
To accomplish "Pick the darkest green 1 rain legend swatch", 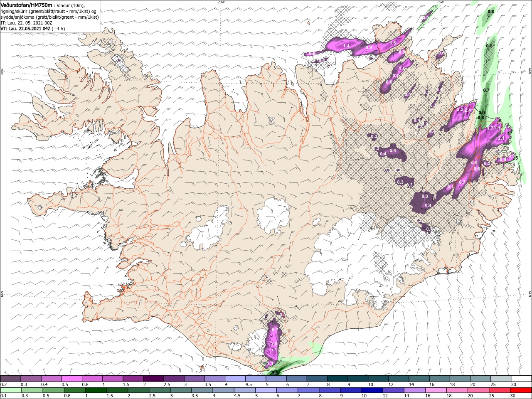I will [96, 390].
